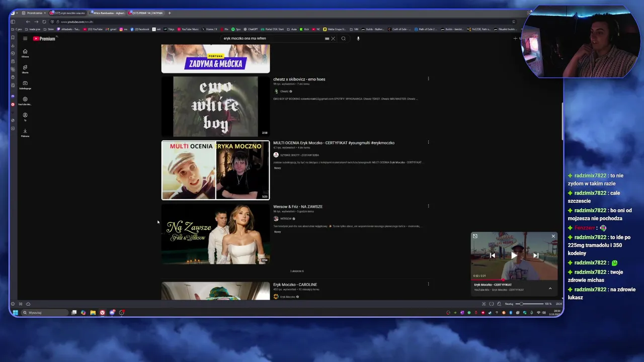The height and width of the screenshot is (362, 644).
Task: Play emo white boy thumbnail
Action: point(215,107)
